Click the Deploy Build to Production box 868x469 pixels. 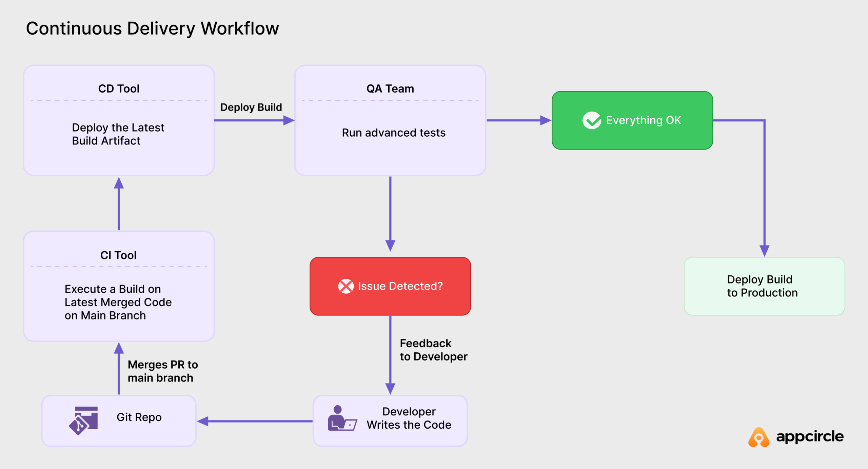point(764,286)
